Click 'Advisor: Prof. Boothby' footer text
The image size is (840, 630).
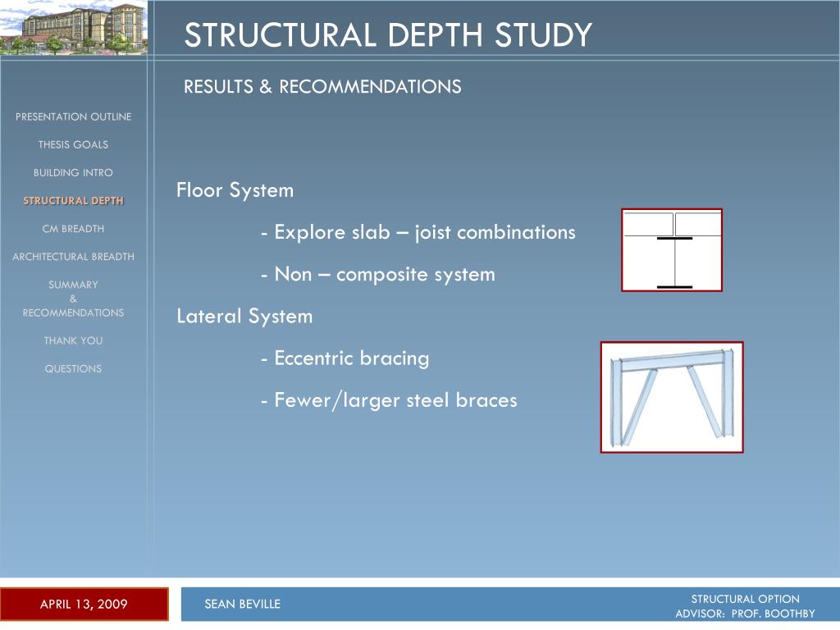coord(745,614)
